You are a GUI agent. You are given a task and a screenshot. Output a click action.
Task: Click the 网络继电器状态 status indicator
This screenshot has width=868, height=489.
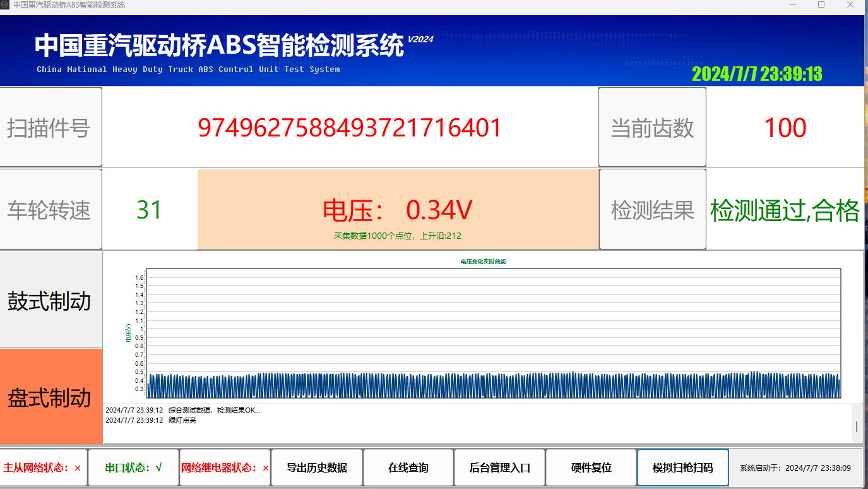[225, 468]
